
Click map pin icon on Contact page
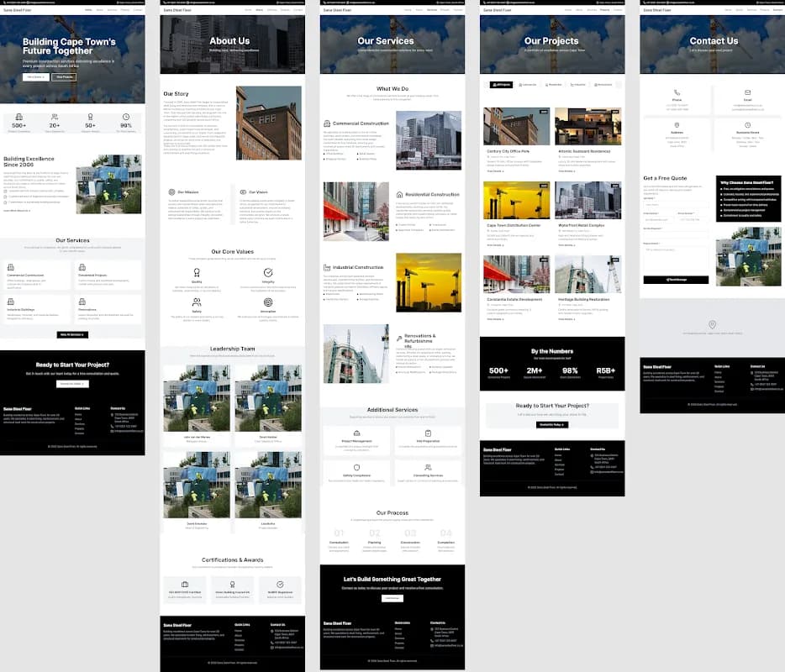coord(712,325)
